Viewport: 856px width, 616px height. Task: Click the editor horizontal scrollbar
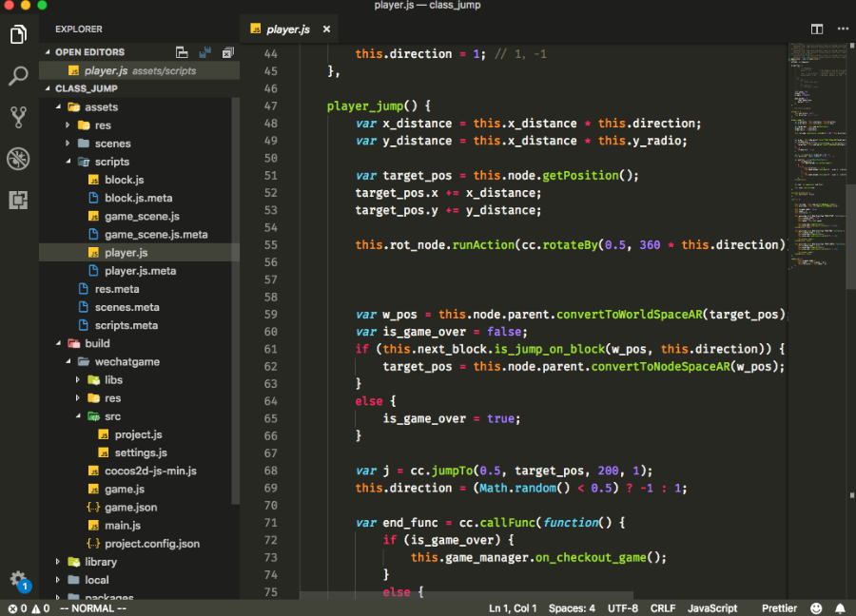(x=467, y=595)
